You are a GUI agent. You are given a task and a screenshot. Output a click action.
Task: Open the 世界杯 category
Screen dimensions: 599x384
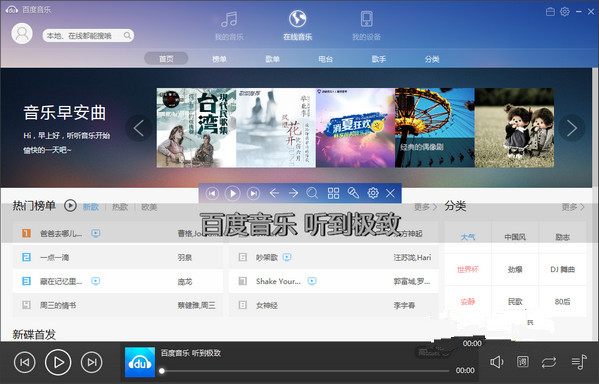click(x=468, y=269)
